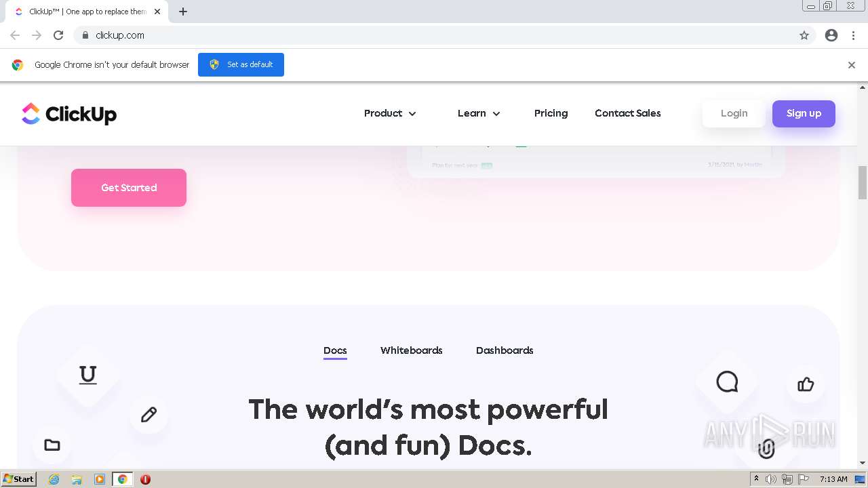Click the thumbs up icon
The image size is (868, 488).
tap(806, 384)
